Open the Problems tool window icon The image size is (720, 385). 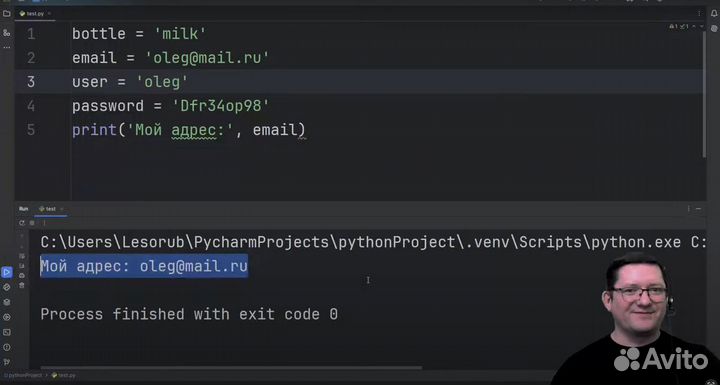coord(6,347)
